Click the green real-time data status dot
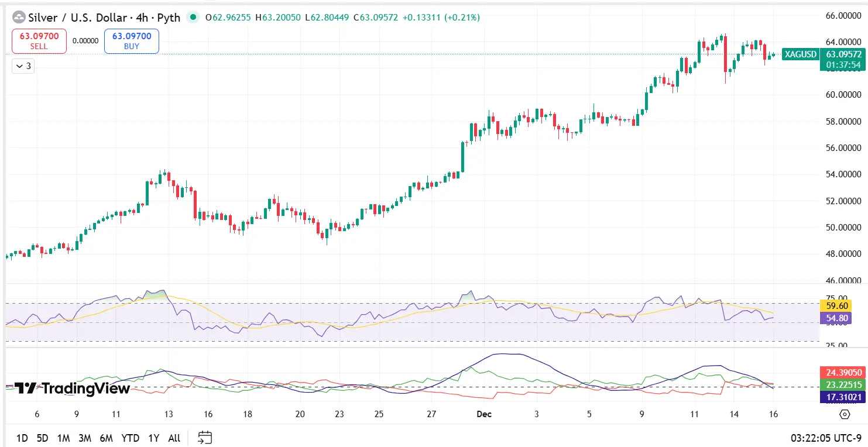The width and height of the screenshot is (868, 447). click(x=192, y=18)
